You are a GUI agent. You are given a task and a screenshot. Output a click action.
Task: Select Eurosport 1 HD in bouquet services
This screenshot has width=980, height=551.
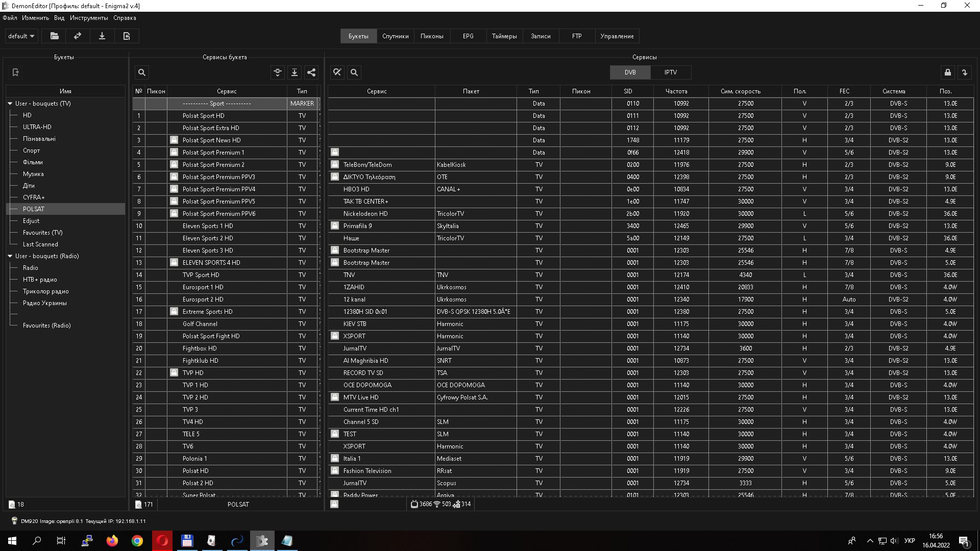[227, 287]
